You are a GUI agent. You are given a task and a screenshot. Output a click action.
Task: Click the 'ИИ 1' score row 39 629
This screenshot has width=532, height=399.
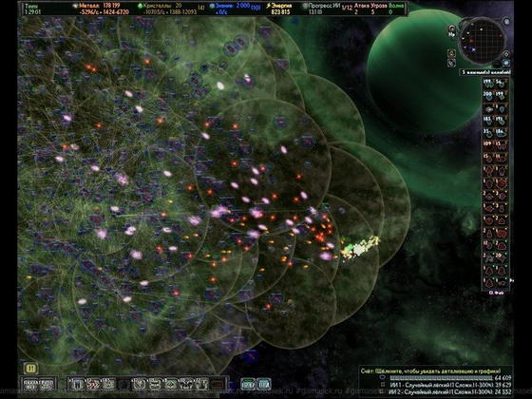pyautogui.click(x=446, y=385)
